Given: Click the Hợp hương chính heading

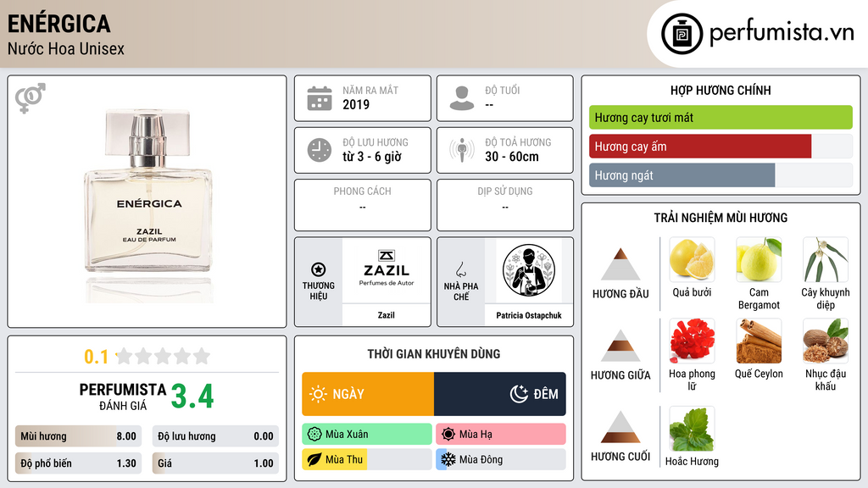Looking at the screenshot, I should [x=721, y=90].
